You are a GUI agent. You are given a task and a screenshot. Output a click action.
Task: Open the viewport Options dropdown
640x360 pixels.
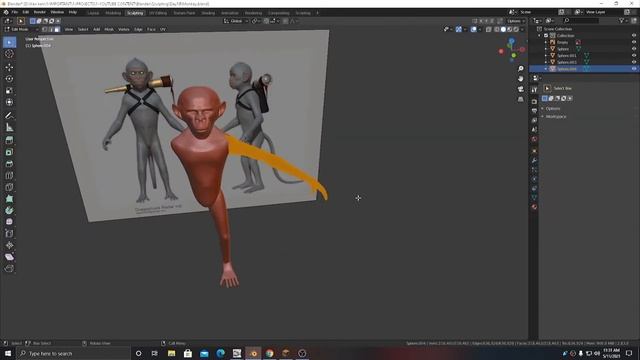tap(516, 21)
